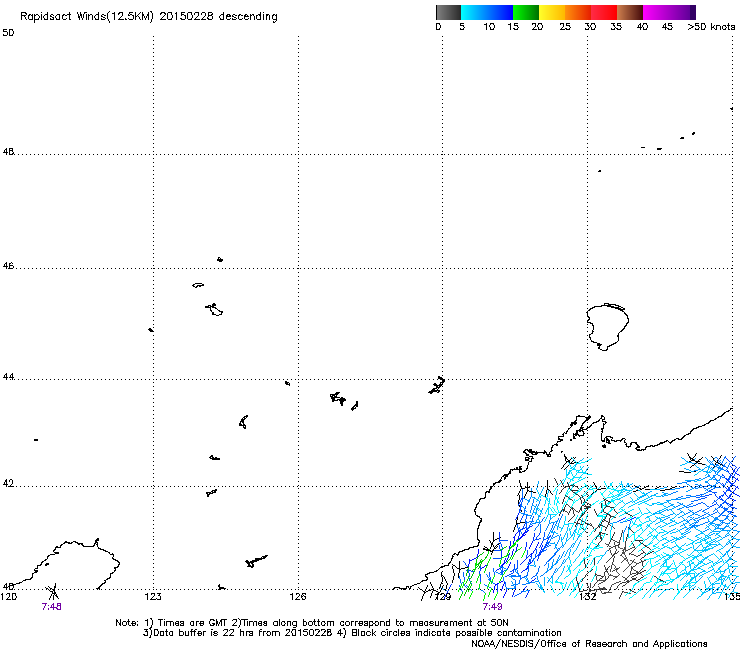Click the landmass outline in the bottom-left corner

(61, 564)
